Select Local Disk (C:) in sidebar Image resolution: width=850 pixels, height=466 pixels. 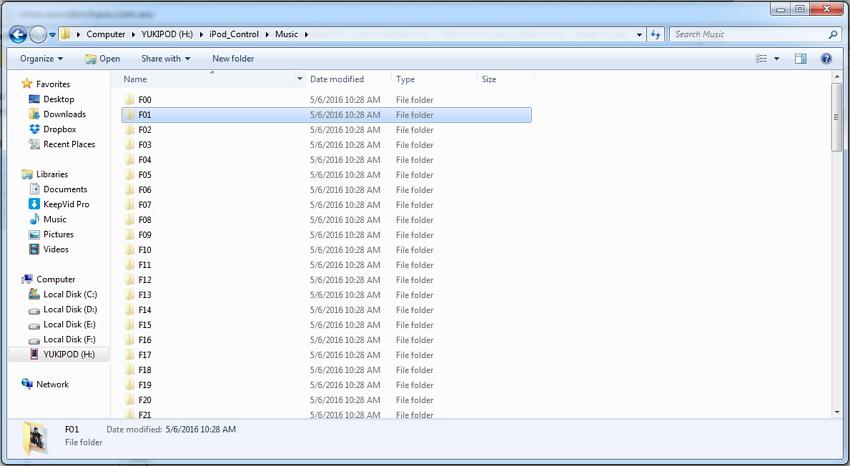[x=69, y=294]
